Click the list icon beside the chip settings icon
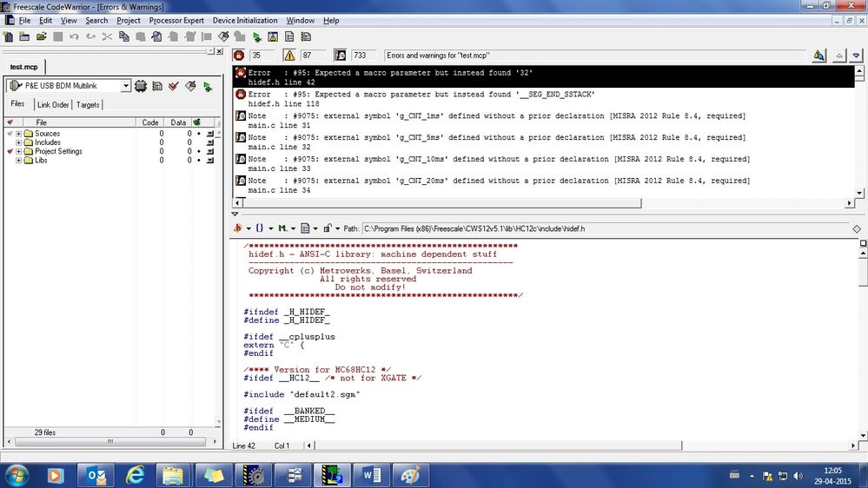868x488 pixels. tap(157, 86)
